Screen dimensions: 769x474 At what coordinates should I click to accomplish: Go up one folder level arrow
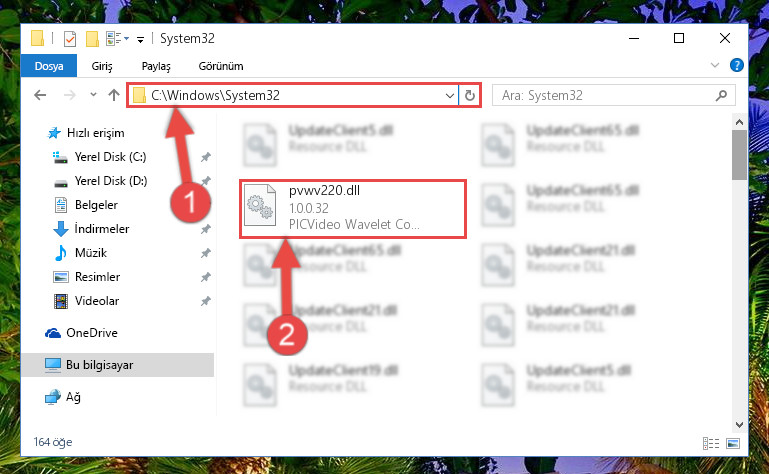click(x=114, y=95)
